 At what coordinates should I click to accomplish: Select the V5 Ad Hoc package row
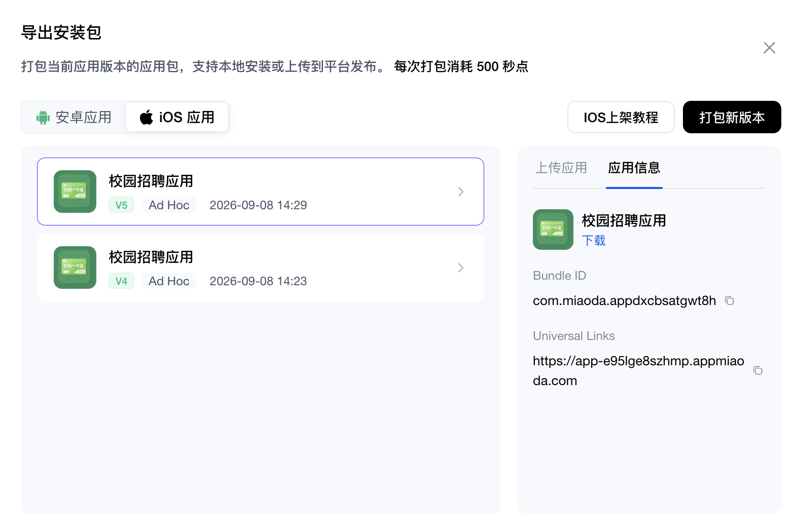click(261, 192)
